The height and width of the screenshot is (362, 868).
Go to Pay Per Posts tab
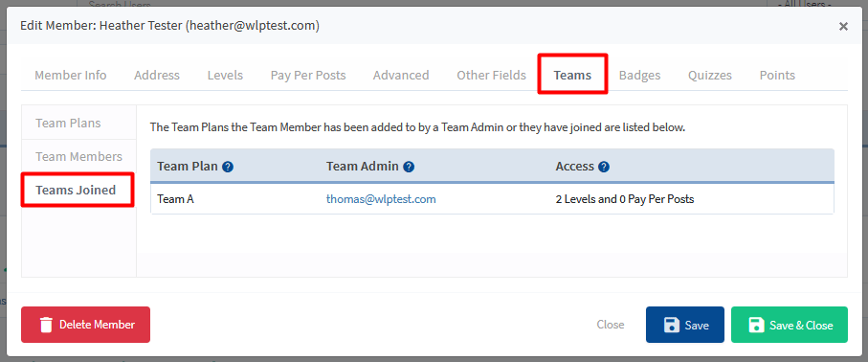(308, 76)
